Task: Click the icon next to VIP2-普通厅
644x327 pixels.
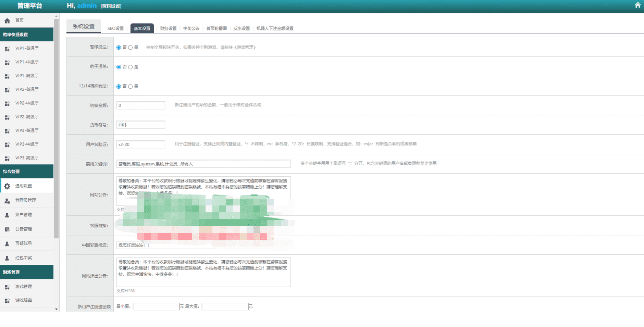Action: pos(7,90)
